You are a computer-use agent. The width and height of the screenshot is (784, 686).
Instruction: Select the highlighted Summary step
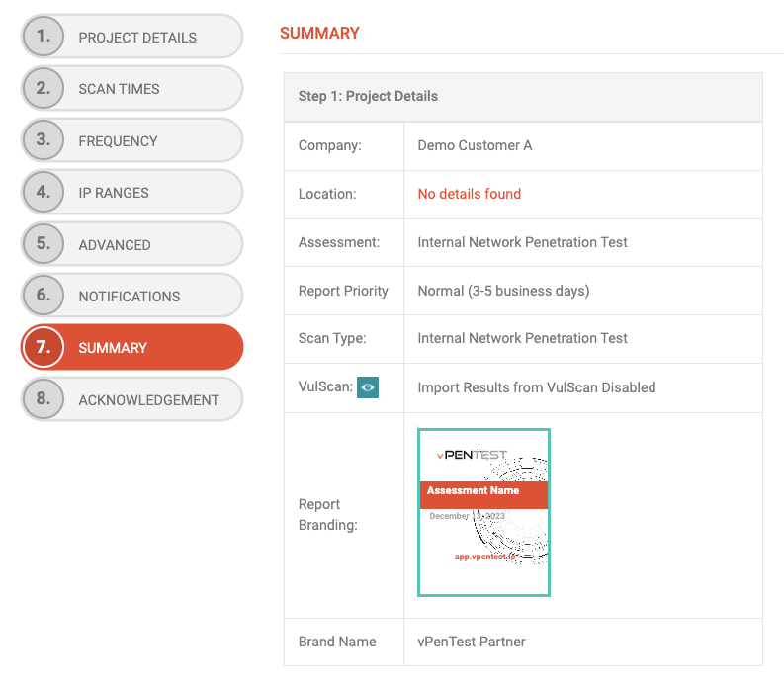pos(131,348)
